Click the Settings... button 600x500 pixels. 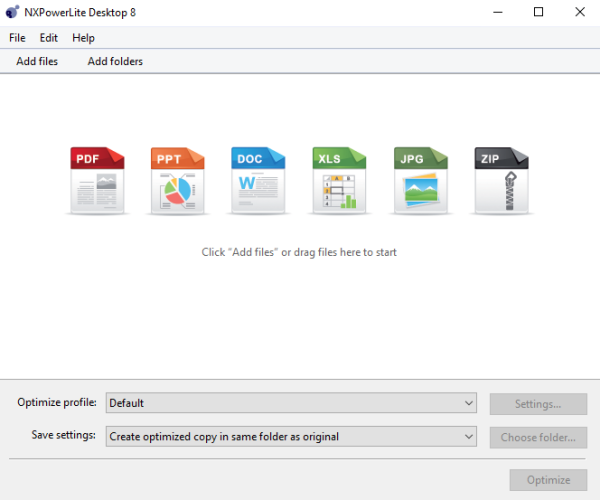(x=538, y=404)
